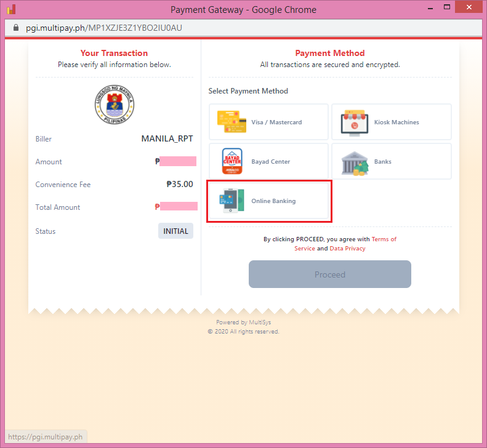This screenshot has width=487, height=448.
Task: Click 'Please verify all information below.' text
Action: [115, 65]
